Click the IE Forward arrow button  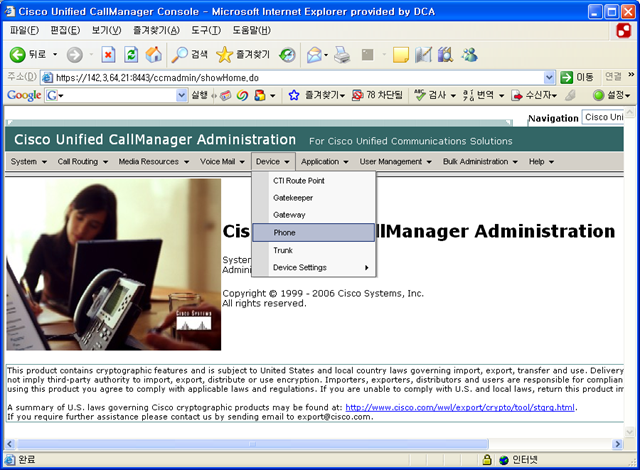point(75,55)
